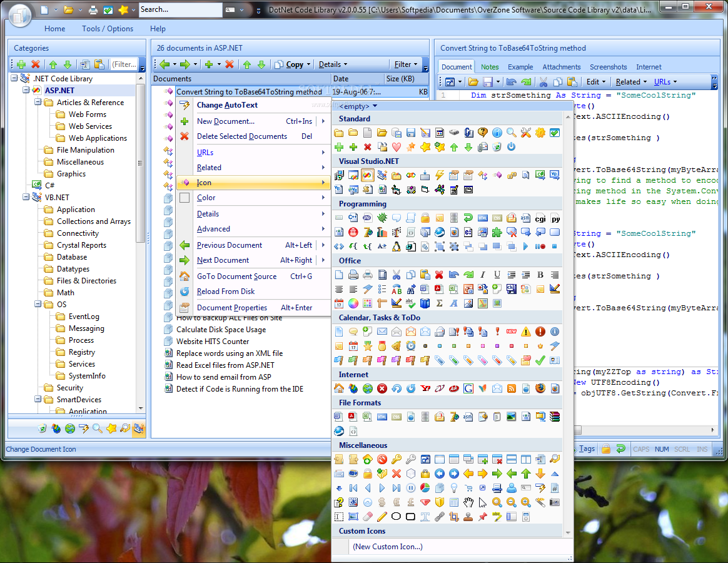Select the Google G icon in Internet
This screenshot has height=563, width=728.
point(468,388)
